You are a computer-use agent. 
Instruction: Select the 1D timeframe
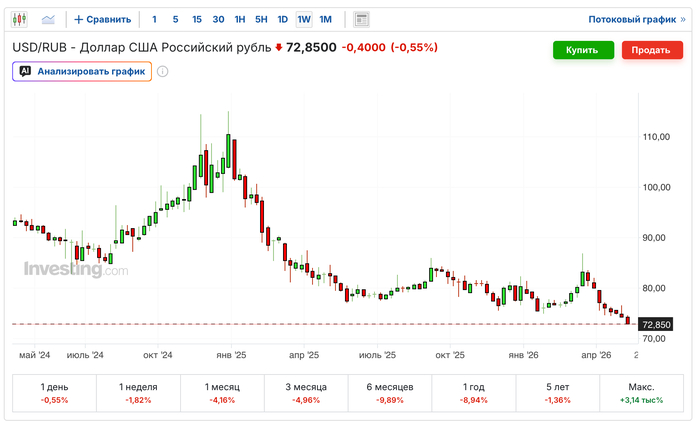(283, 20)
